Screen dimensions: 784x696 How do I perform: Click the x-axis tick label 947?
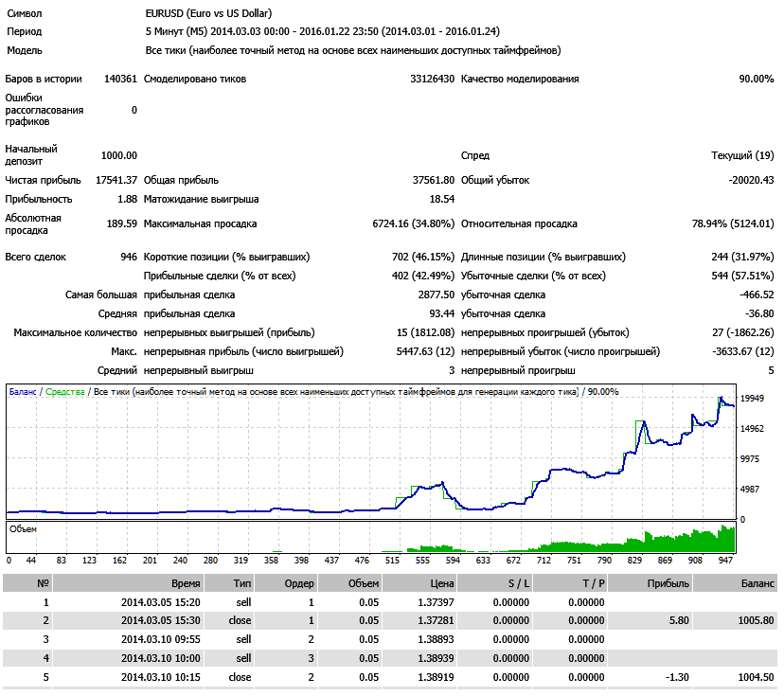(x=725, y=561)
